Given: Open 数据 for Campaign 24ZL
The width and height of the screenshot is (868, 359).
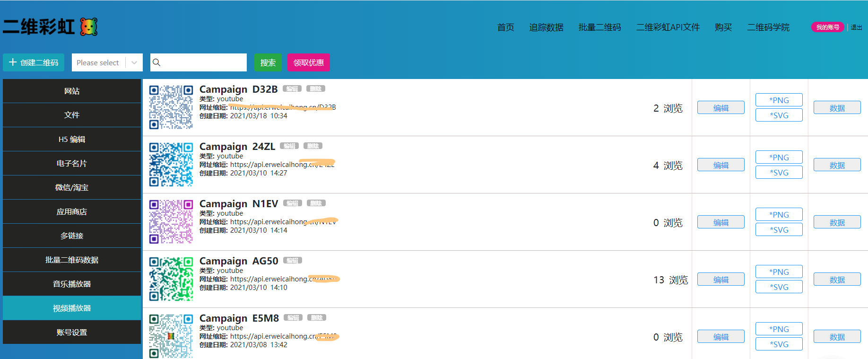Looking at the screenshot, I should tap(837, 165).
